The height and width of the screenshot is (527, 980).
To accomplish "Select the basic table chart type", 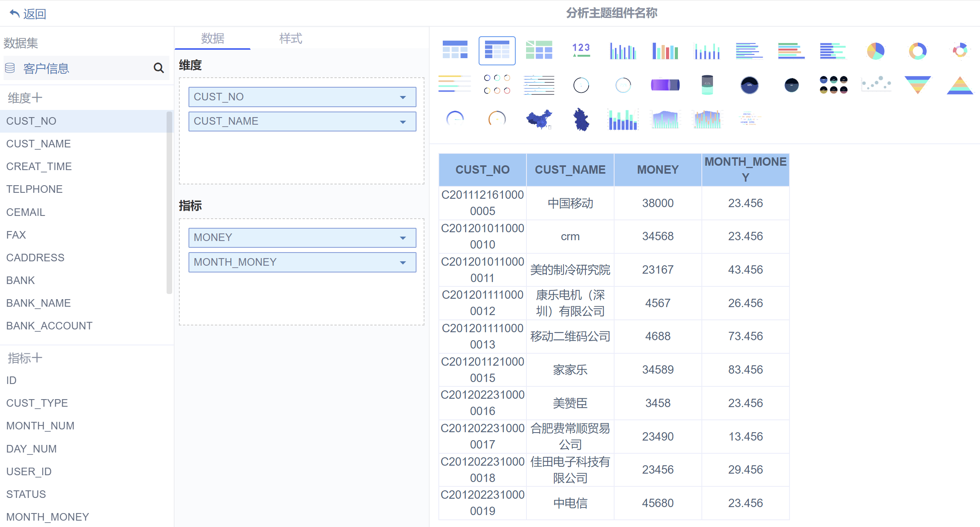I will pyautogui.click(x=455, y=50).
